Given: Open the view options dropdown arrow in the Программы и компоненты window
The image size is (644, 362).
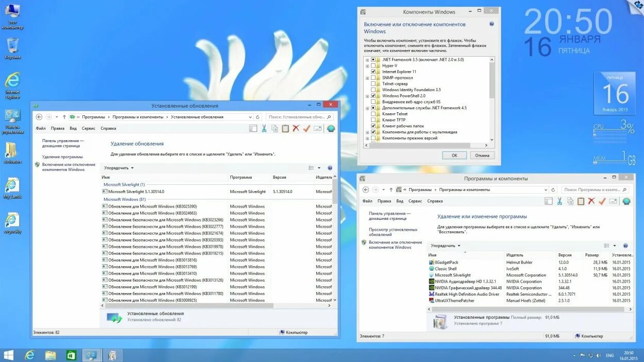Looking at the screenshot, I should point(614,246).
